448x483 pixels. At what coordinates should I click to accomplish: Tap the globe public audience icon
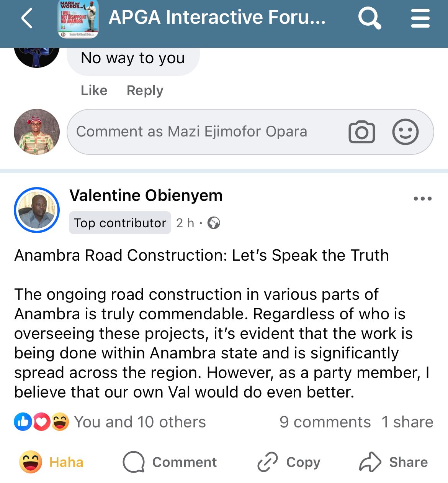pyautogui.click(x=214, y=223)
